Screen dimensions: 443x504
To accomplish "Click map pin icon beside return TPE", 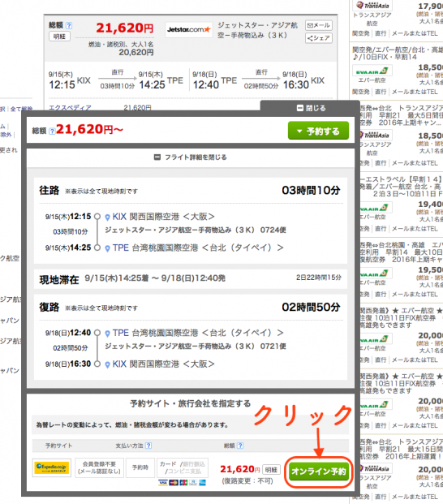I will coord(108,334).
